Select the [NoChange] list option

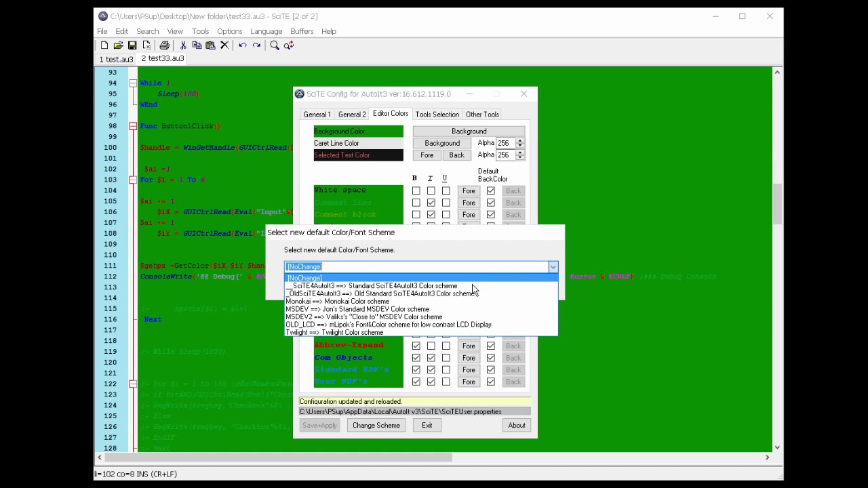pyautogui.click(x=421, y=278)
